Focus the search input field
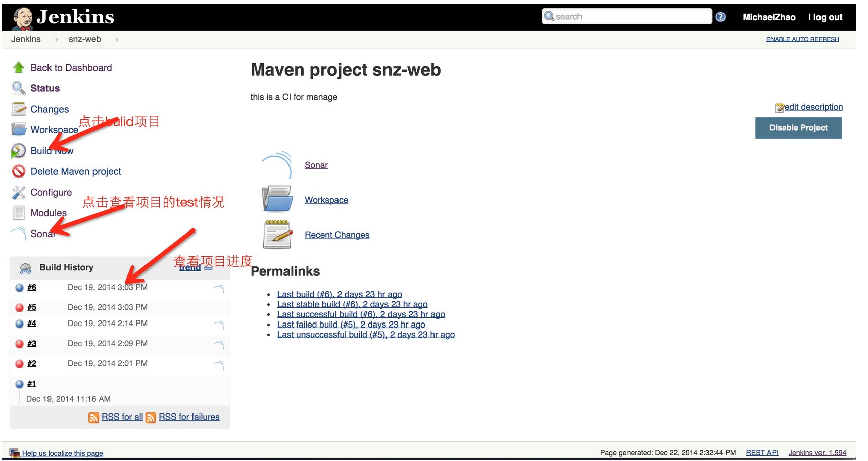The height and width of the screenshot is (461, 868). click(626, 16)
